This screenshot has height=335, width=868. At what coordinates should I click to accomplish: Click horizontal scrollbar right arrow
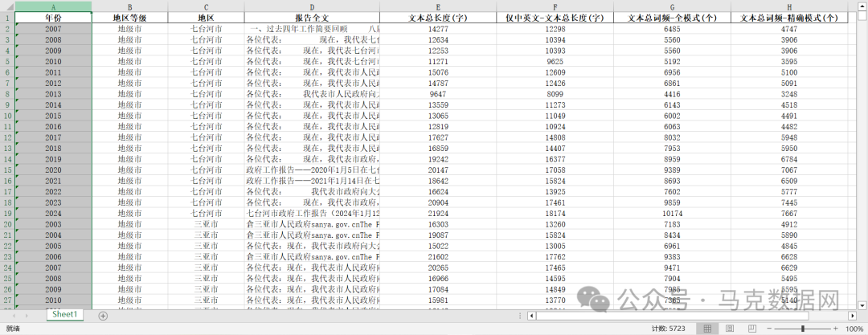tap(853, 316)
